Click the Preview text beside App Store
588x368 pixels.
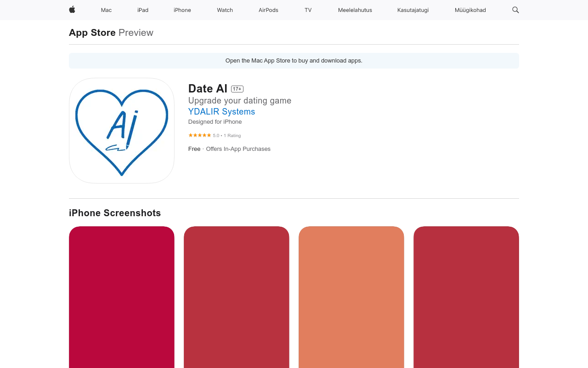(136, 33)
